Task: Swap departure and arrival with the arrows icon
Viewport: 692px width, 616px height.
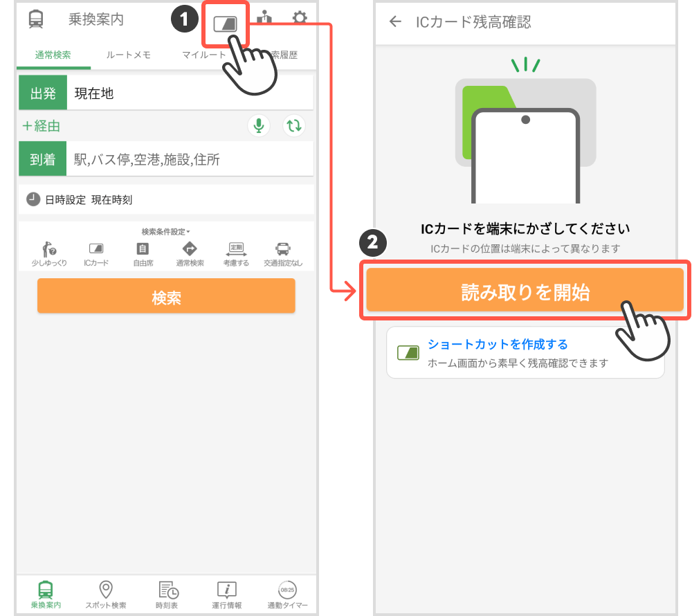Action: click(x=293, y=126)
